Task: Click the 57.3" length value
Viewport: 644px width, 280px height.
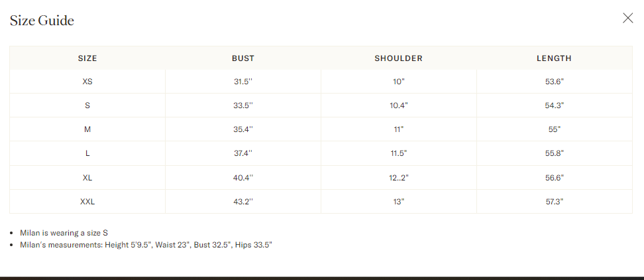Action: 554,202
